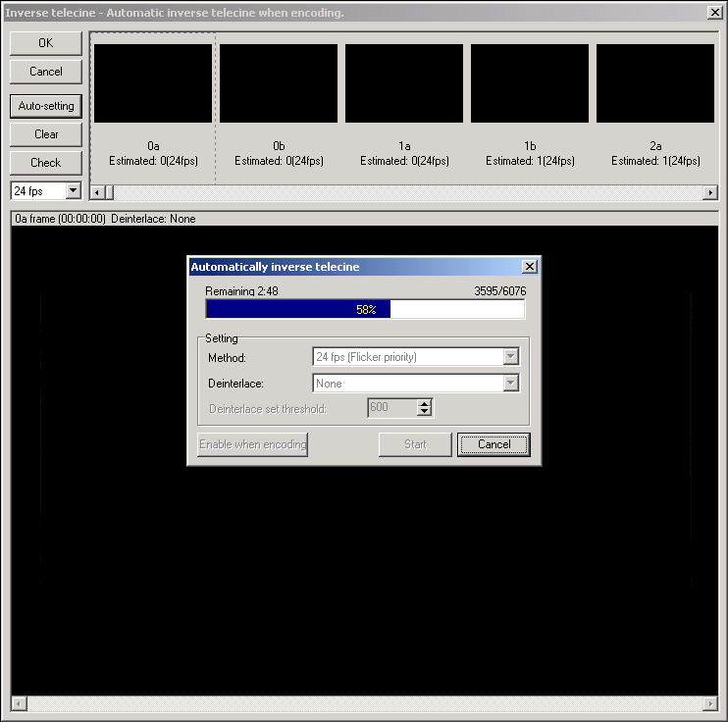
Task: Select the 1b frame thumbnail
Action: coord(530,83)
